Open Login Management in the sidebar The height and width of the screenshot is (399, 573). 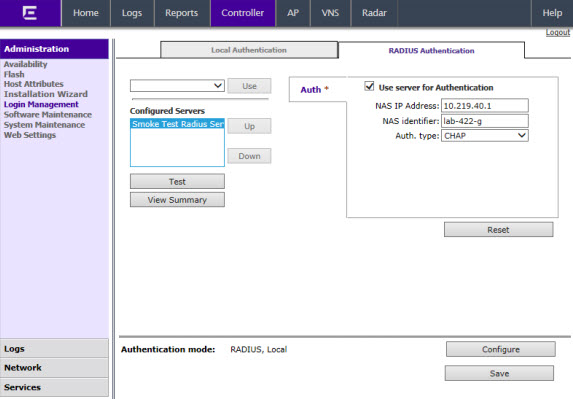pos(41,104)
